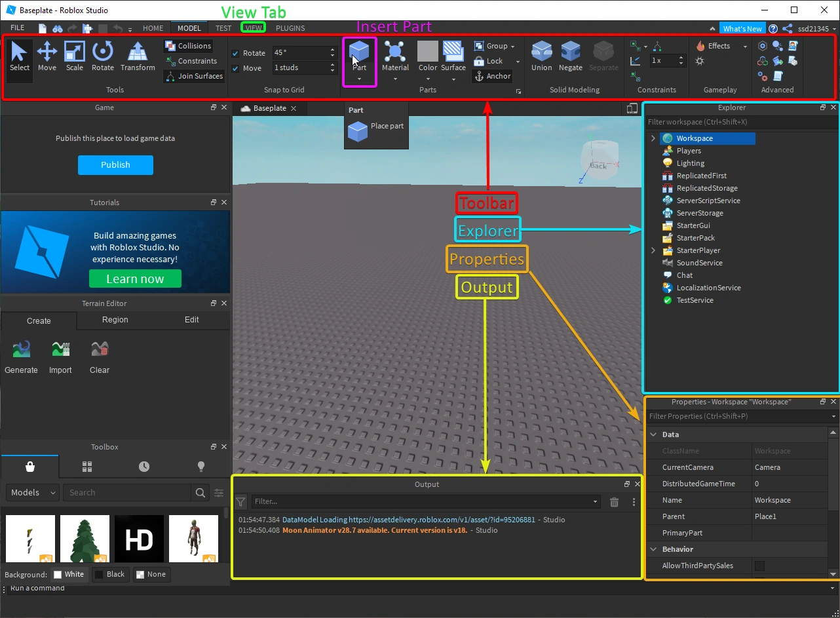Toggle the Move snap checkbox
Image resolution: width=840 pixels, height=618 pixels.
coord(235,68)
